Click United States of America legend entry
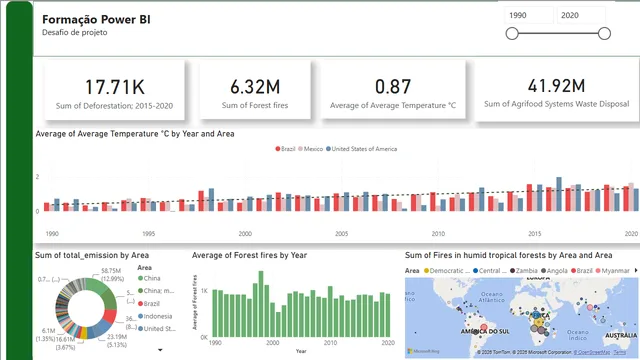The image size is (640, 360). 361,149
